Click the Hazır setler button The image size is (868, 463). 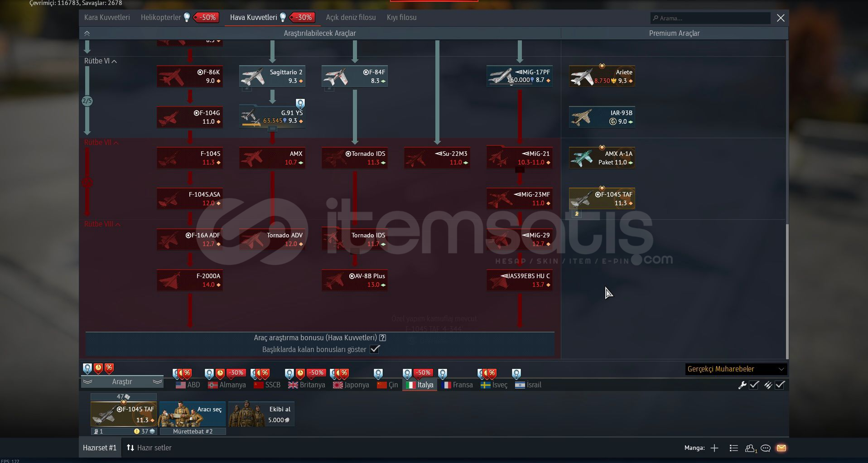click(149, 448)
